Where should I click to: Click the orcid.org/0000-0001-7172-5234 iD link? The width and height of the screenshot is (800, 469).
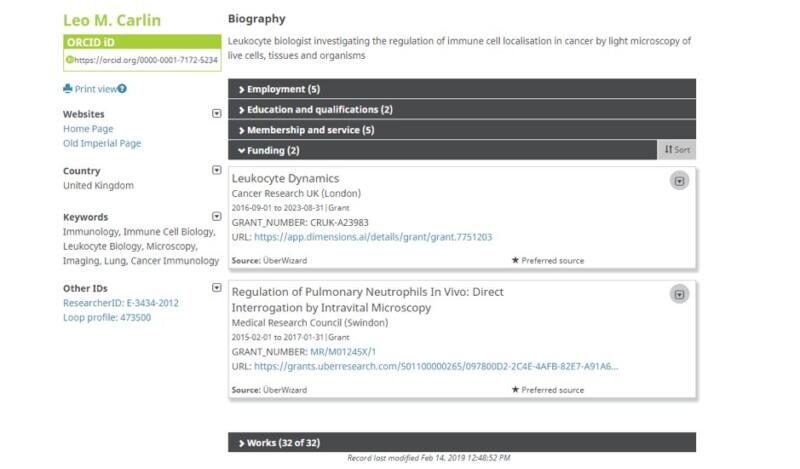(x=145, y=60)
